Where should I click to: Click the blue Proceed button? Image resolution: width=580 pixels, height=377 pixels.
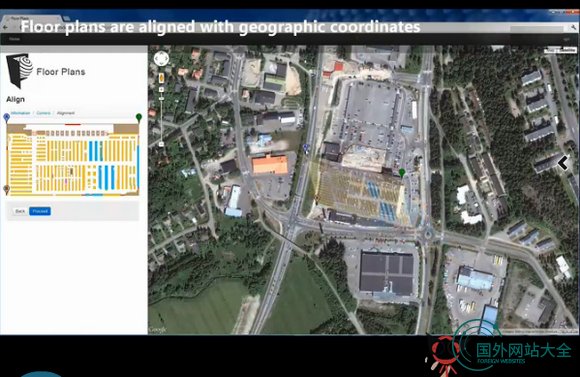(40, 211)
